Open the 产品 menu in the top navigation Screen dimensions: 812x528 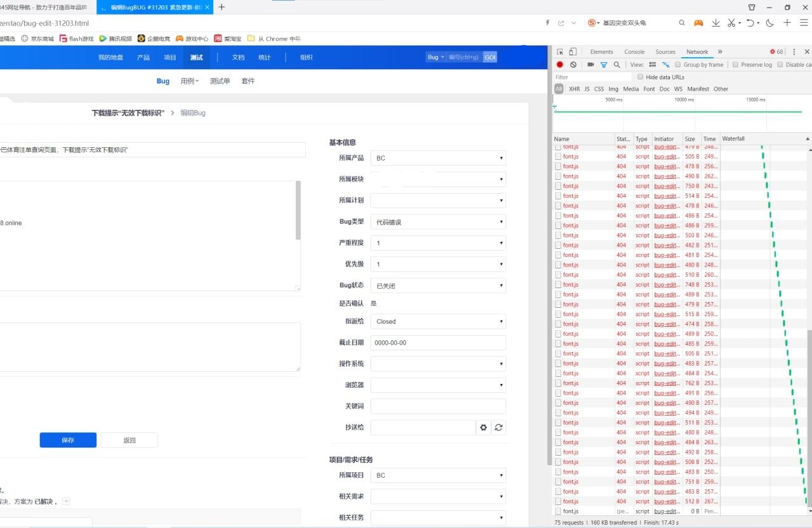point(143,57)
